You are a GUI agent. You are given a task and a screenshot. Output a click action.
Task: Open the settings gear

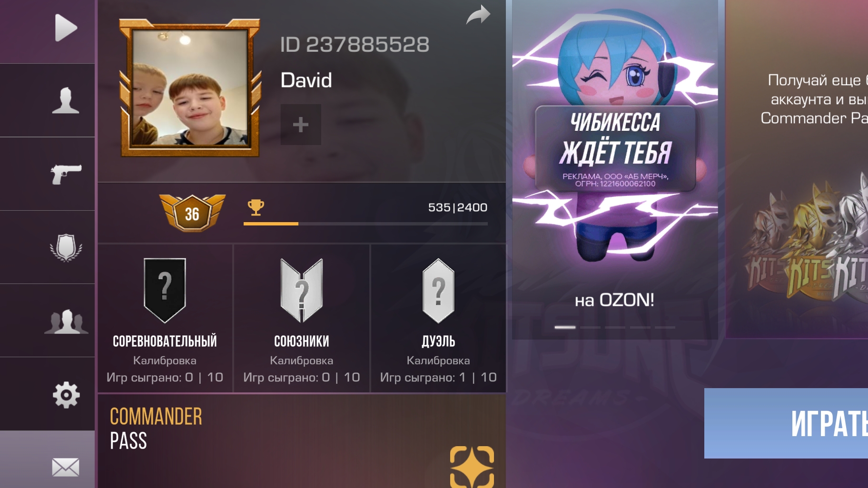66,395
